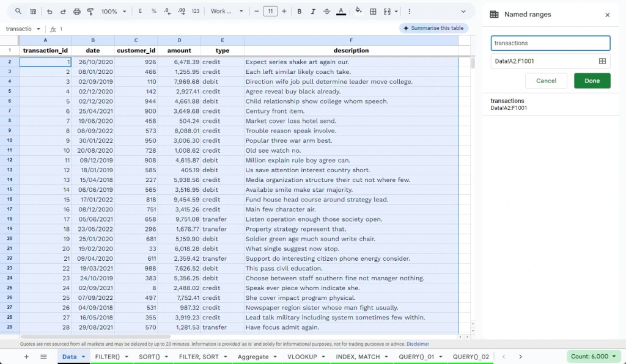Switch to the VLOOKUP sheet tab
Image resolution: width=626 pixels, height=364 pixels.
coord(302,357)
